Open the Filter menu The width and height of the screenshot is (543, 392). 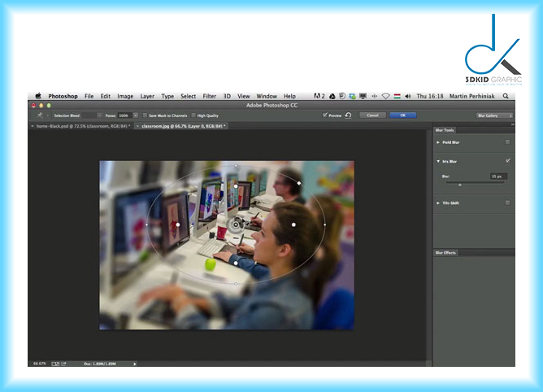click(209, 96)
